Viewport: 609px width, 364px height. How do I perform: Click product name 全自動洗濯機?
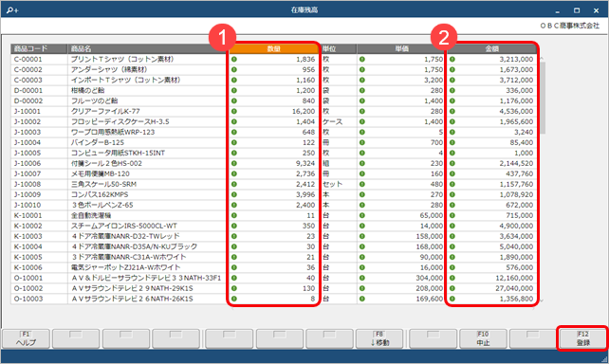coord(91,215)
